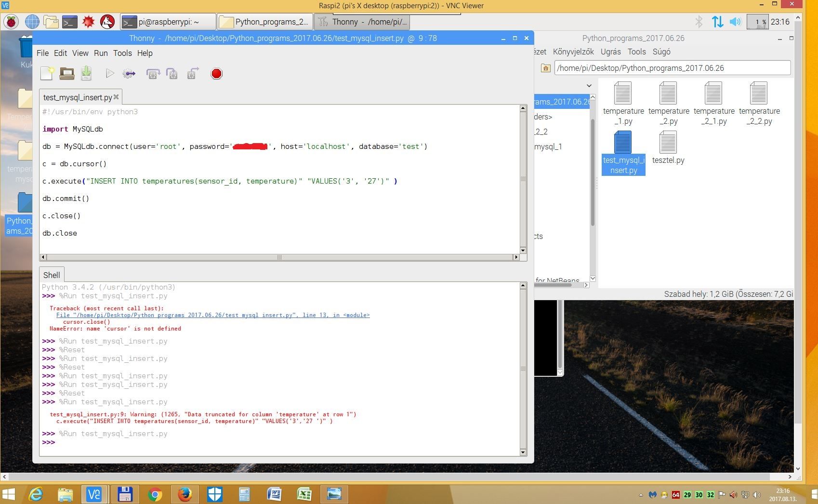Open Chrome from the Windows taskbar
The width and height of the screenshot is (818, 504).
[x=155, y=494]
